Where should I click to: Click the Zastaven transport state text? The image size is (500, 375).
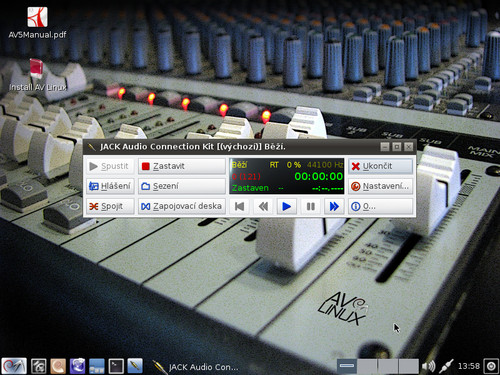250,188
